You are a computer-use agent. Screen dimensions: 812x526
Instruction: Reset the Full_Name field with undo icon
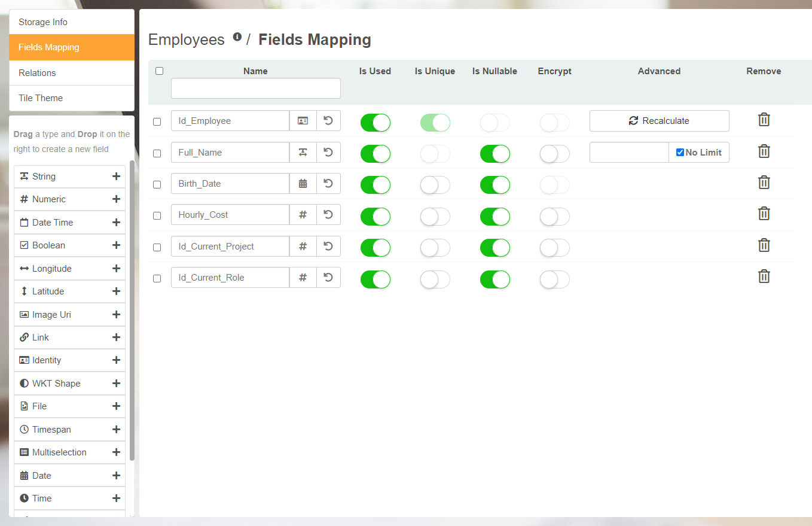tap(328, 152)
